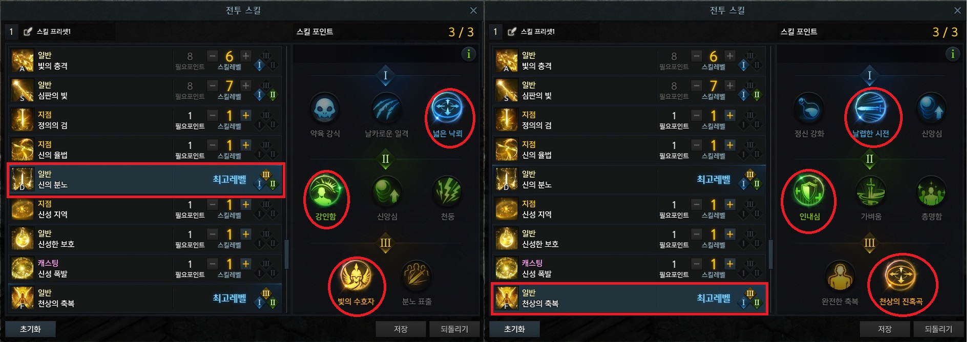Choose the 날카로운 일격 claw tripod

pyautogui.click(x=386, y=109)
